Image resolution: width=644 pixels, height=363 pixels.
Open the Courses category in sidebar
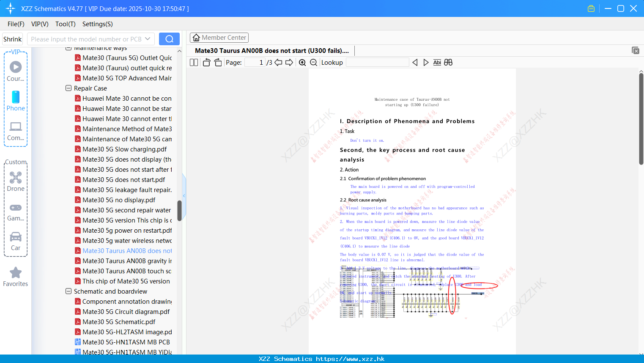(16, 71)
